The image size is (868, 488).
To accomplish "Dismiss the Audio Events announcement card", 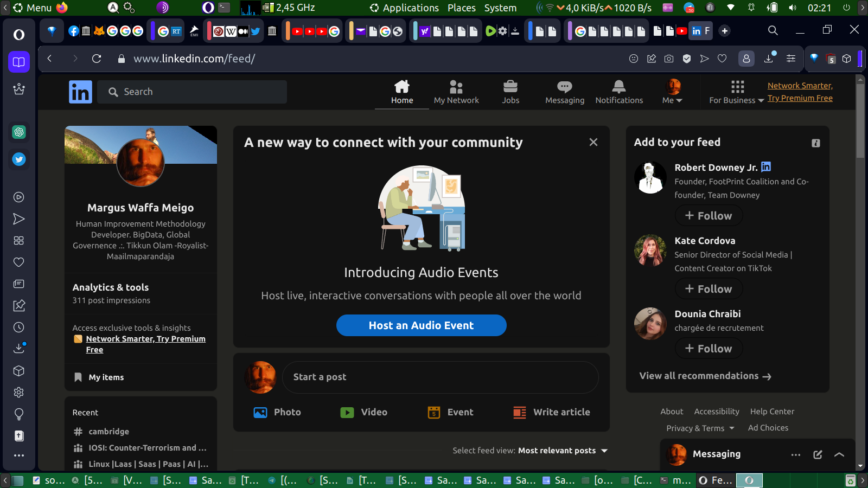I will [593, 142].
